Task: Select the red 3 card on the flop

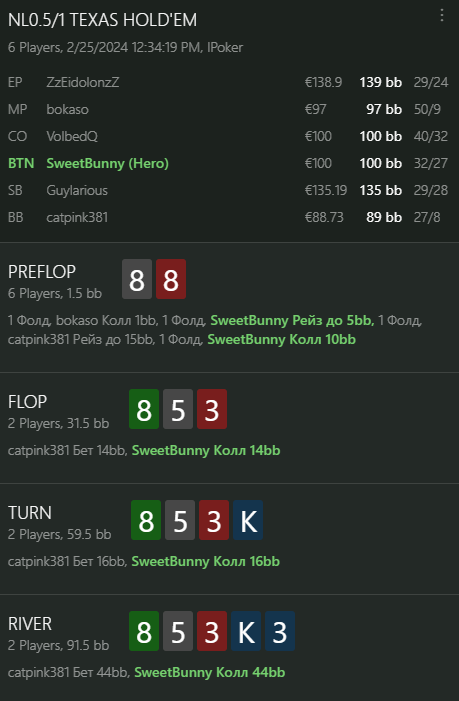Action: tap(212, 409)
